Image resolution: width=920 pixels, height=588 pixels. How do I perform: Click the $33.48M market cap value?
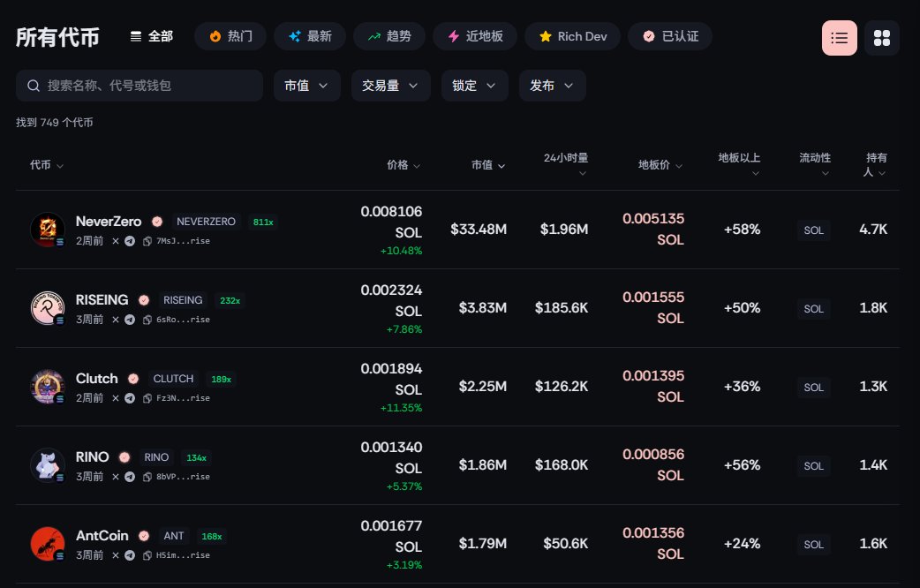tap(479, 230)
